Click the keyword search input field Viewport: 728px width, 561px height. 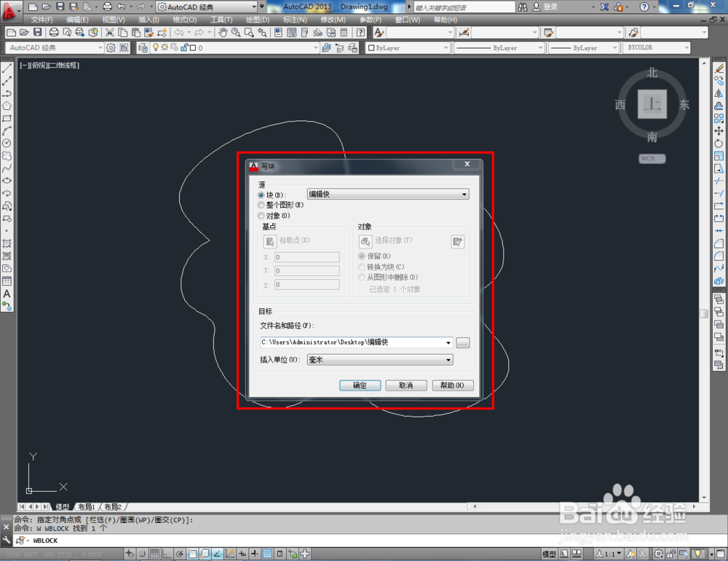(x=464, y=7)
